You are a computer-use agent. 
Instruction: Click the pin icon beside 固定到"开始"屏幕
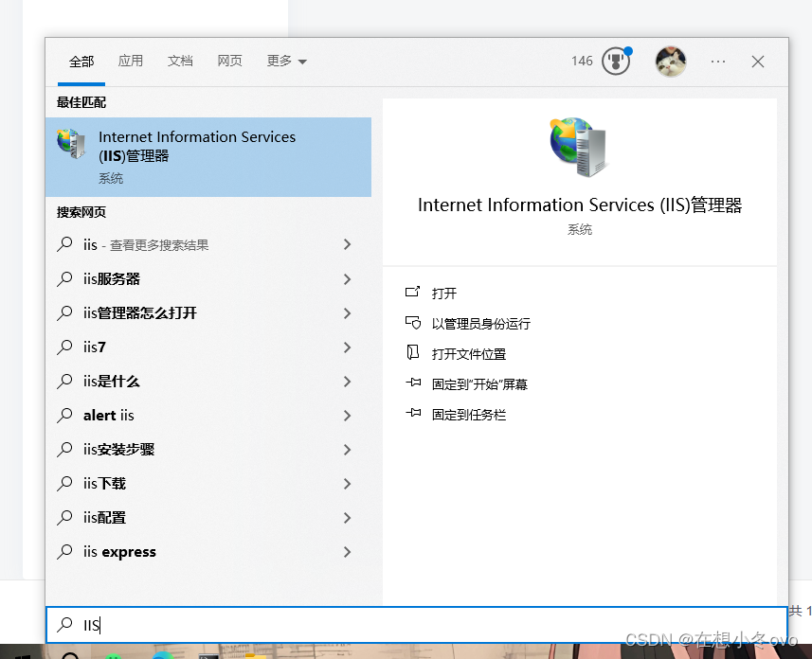pyautogui.click(x=413, y=383)
